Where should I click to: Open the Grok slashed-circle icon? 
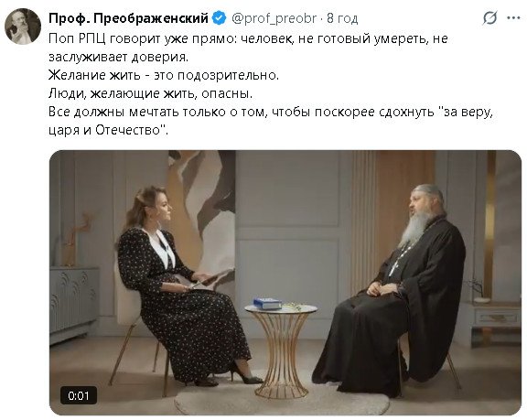489,17
